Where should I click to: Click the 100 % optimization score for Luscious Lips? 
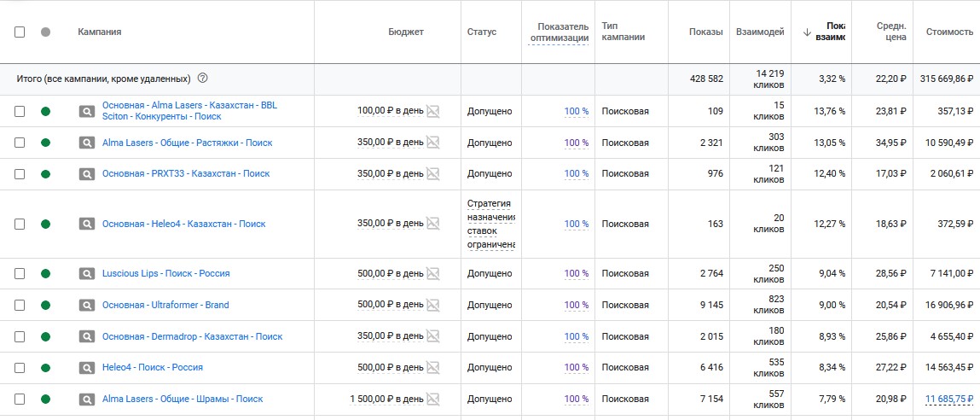[x=577, y=273]
